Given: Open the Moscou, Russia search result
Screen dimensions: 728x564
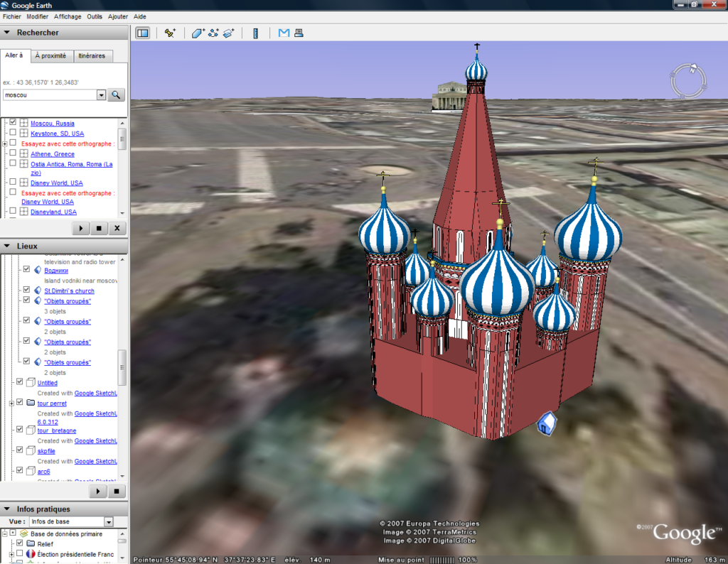Looking at the screenshot, I should (x=53, y=124).
